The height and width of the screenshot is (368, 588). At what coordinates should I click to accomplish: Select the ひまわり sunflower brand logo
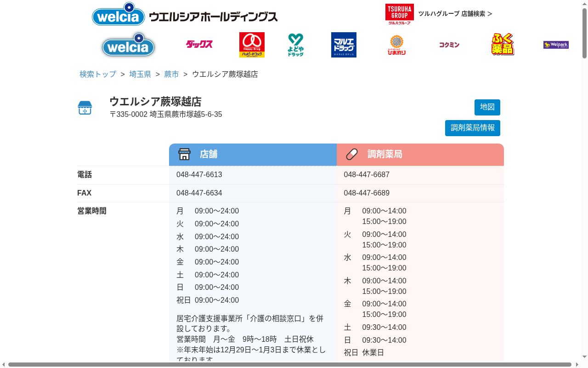coord(396,45)
